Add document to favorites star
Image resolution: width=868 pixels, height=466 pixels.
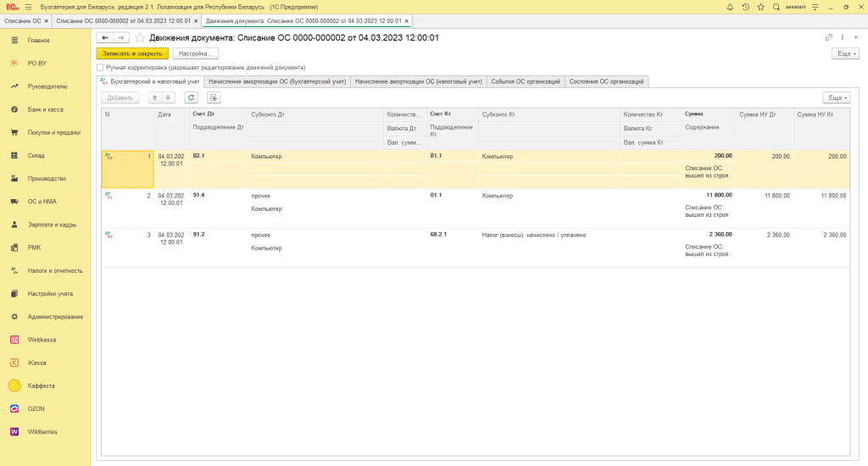coord(140,37)
